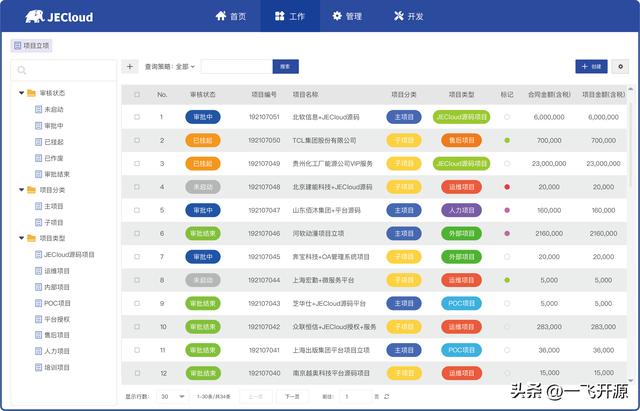The image size is (640, 411).
Task: Click the JECloud elephant logo
Action: [x=34, y=17]
